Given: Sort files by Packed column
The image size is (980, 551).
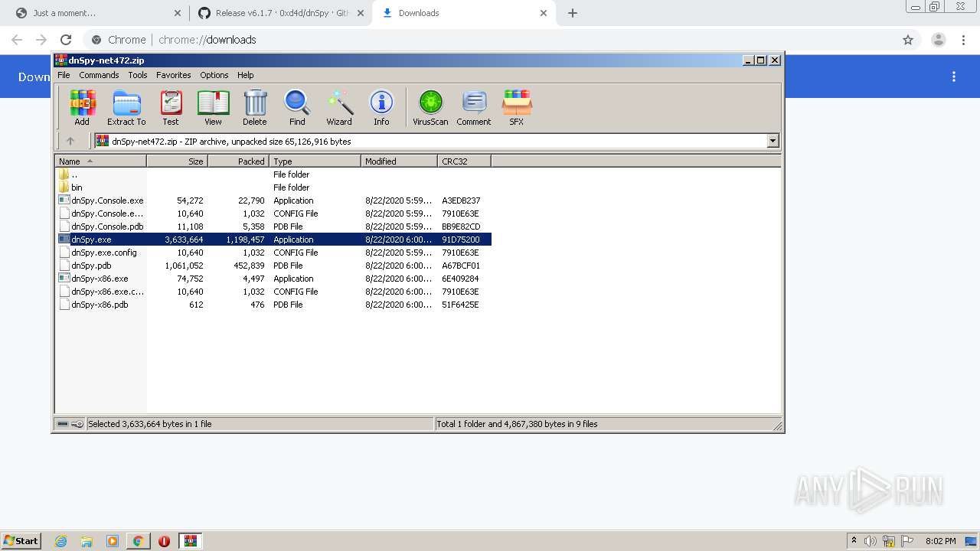Looking at the screenshot, I should [x=239, y=161].
